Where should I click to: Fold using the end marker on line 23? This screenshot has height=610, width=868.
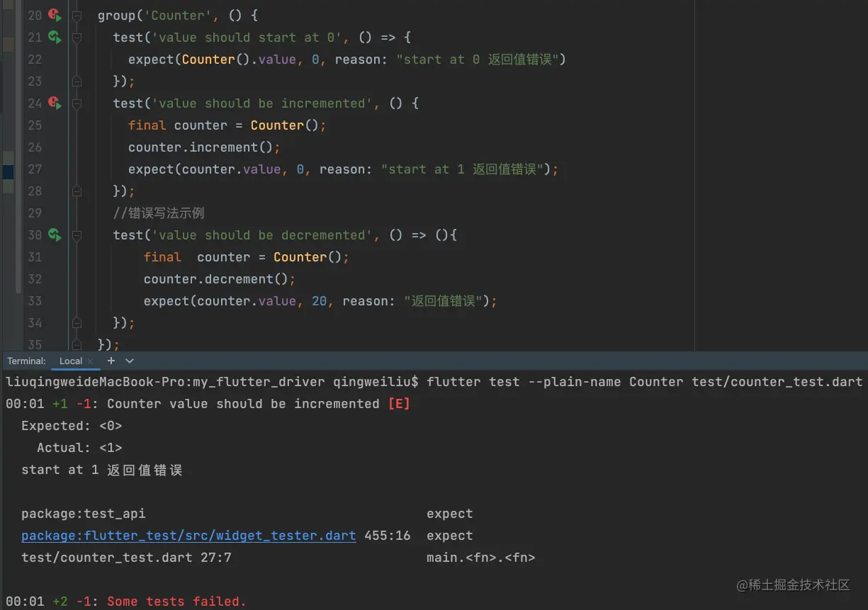coord(77,81)
